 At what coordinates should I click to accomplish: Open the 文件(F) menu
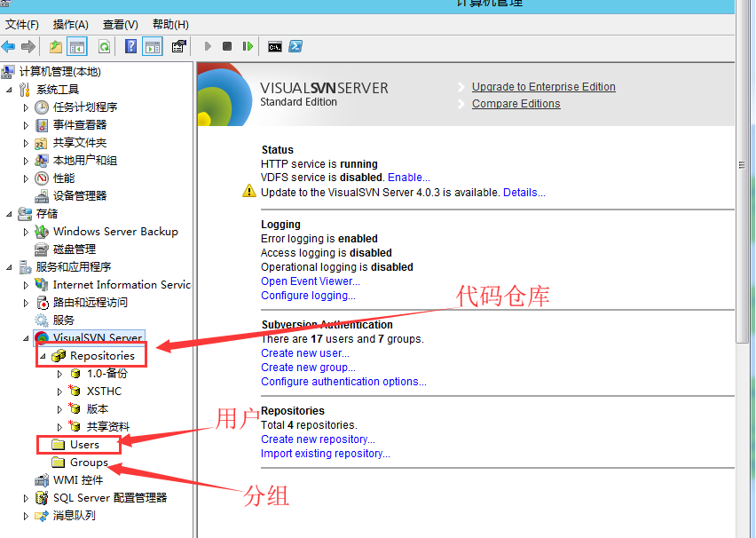[21, 25]
